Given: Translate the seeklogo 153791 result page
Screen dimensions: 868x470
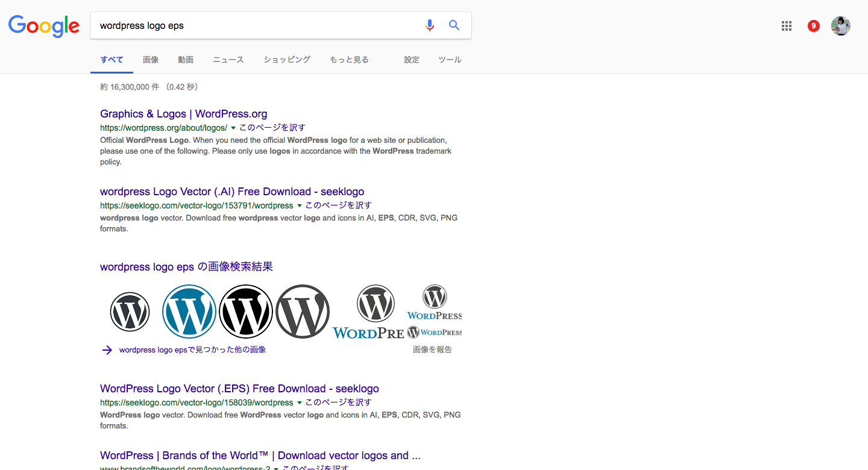Looking at the screenshot, I should click(339, 205).
